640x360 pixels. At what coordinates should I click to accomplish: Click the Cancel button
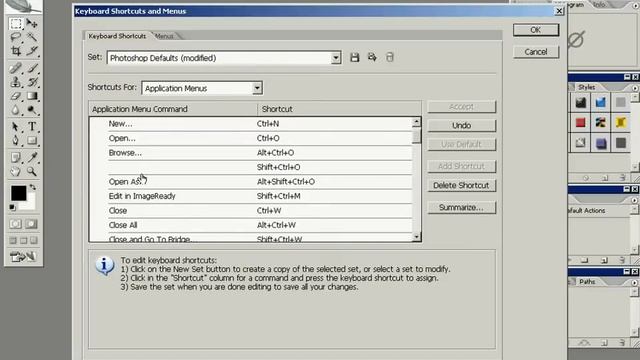536,52
